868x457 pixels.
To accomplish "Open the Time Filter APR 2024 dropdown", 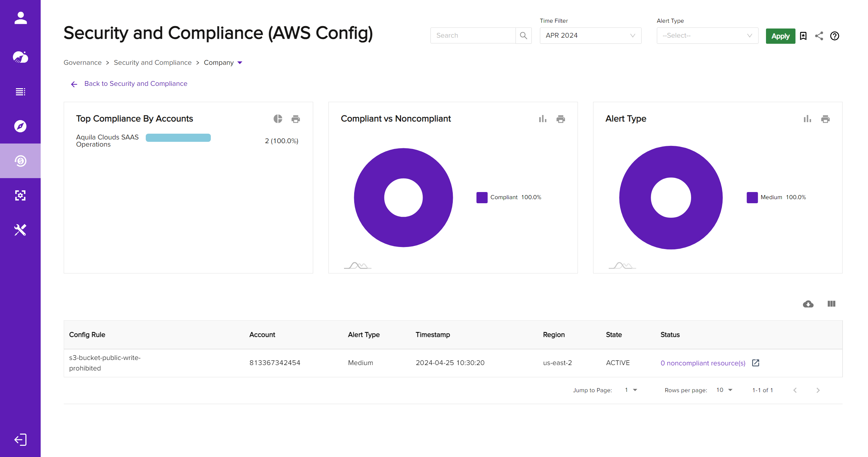I will (x=590, y=36).
